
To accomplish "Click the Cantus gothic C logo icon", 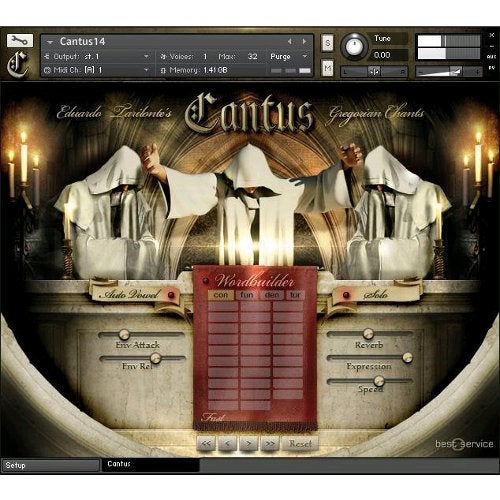I will click(x=18, y=64).
